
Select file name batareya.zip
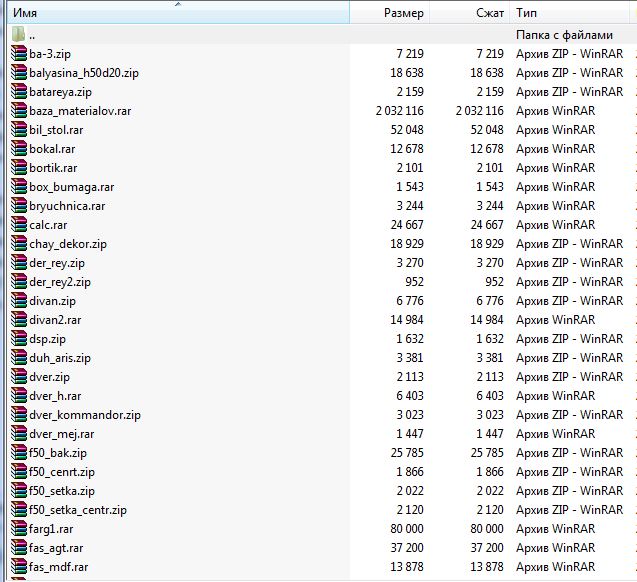click(x=61, y=92)
